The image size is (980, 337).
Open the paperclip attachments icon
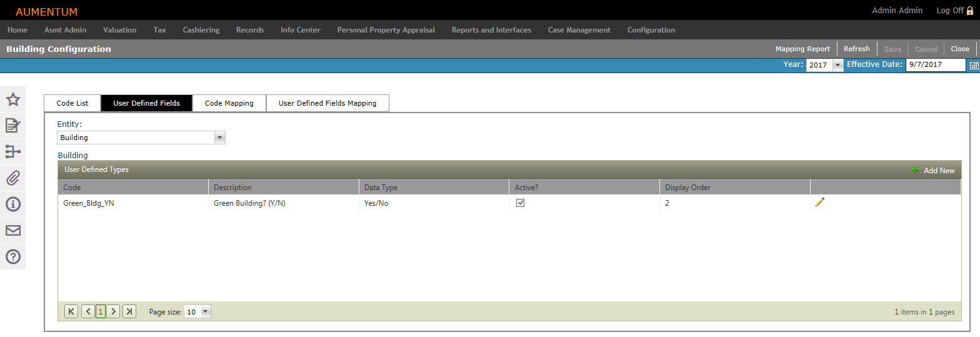tap(12, 178)
